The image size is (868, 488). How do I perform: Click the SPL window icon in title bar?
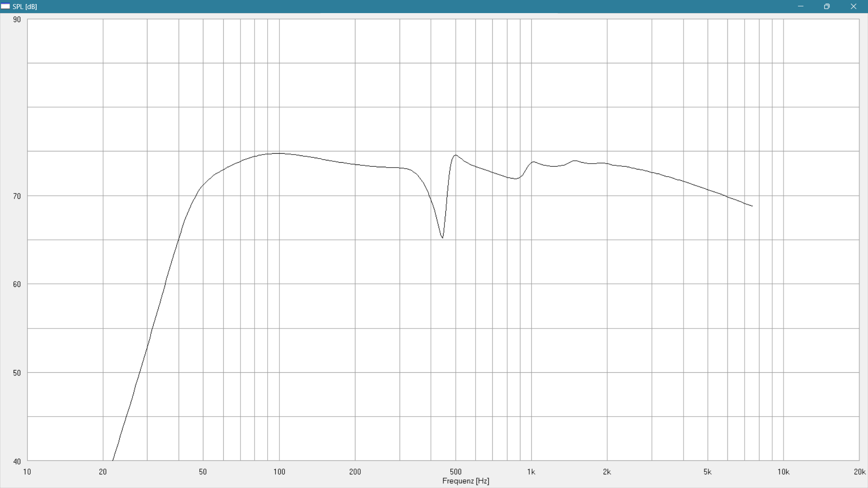click(x=5, y=6)
